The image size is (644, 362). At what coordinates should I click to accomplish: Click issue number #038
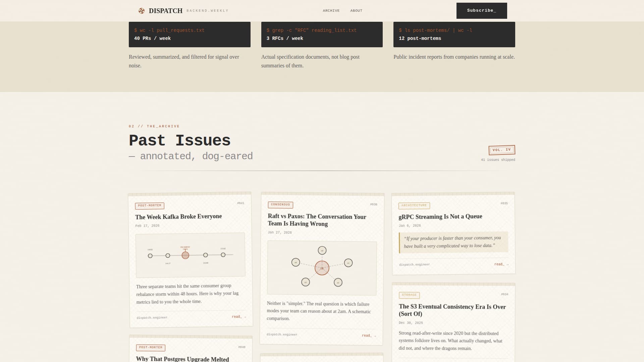[374, 204]
